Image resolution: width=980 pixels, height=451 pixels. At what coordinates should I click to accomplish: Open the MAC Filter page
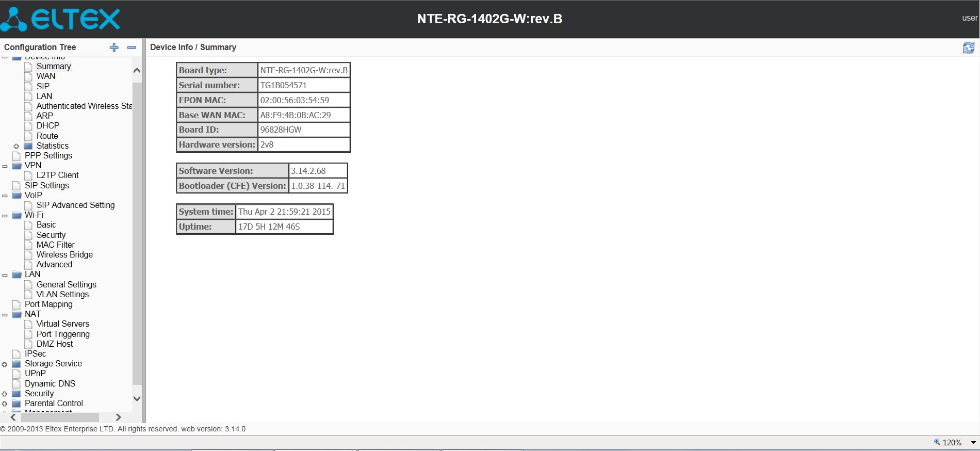[x=55, y=245]
